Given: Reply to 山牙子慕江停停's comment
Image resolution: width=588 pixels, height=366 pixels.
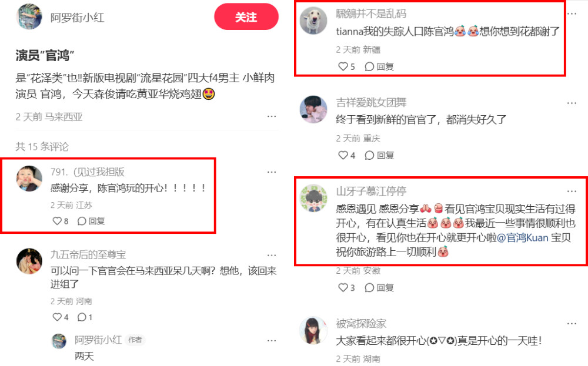Looking at the screenshot, I should (x=379, y=288).
